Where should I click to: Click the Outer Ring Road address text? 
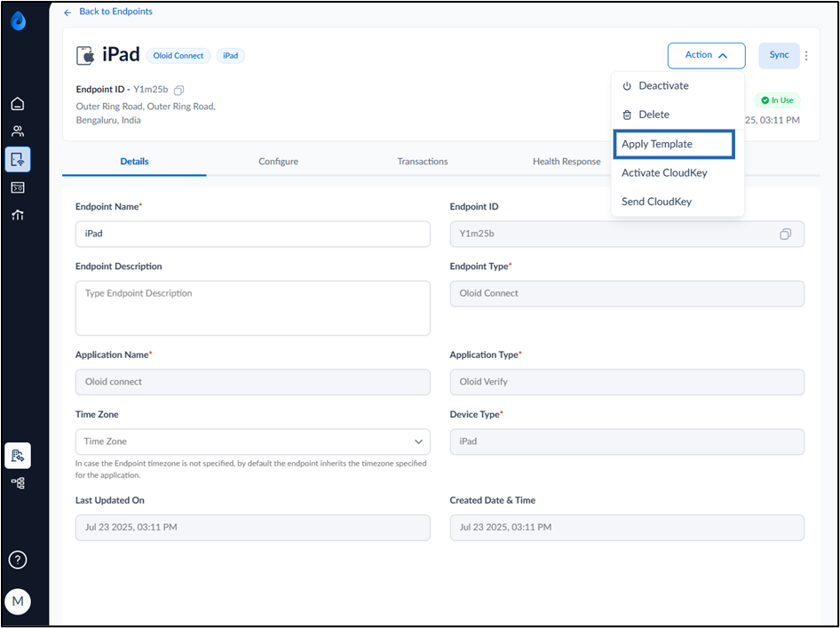tap(146, 114)
